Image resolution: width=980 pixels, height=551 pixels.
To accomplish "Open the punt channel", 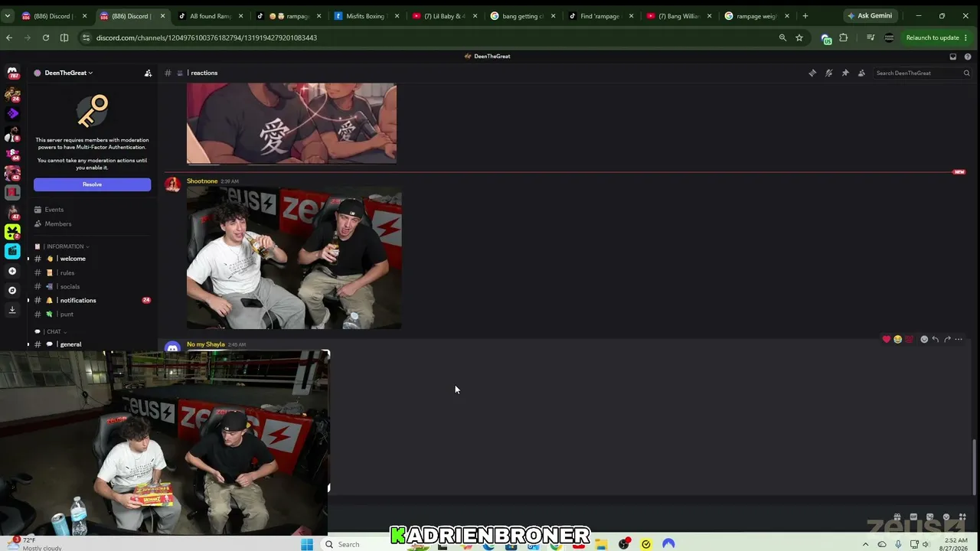I will pyautogui.click(x=92, y=314).
